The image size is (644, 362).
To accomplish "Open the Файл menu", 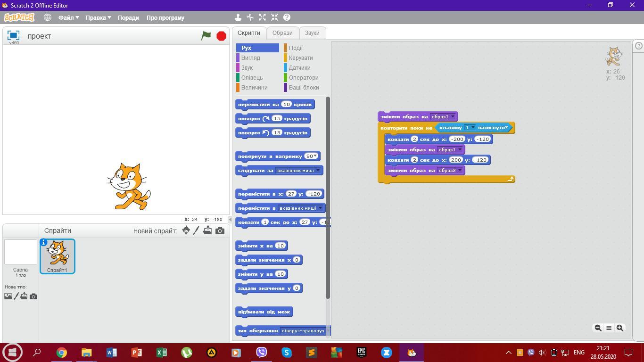I will click(x=69, y=17).
